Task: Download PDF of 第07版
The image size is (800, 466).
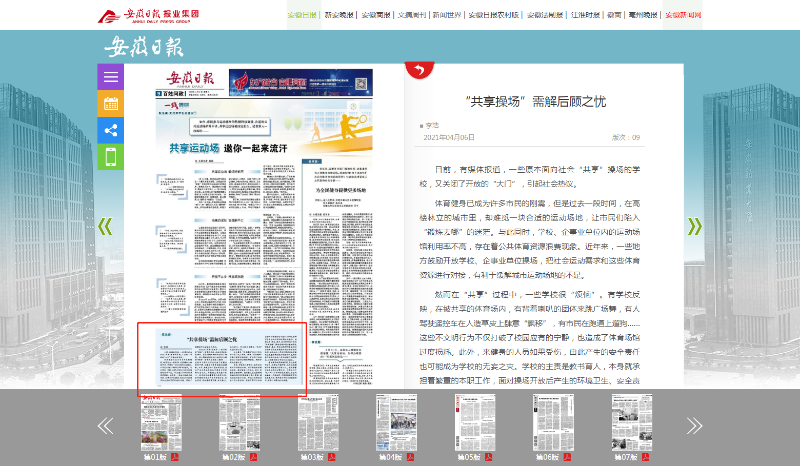Action: pos(645,457)
